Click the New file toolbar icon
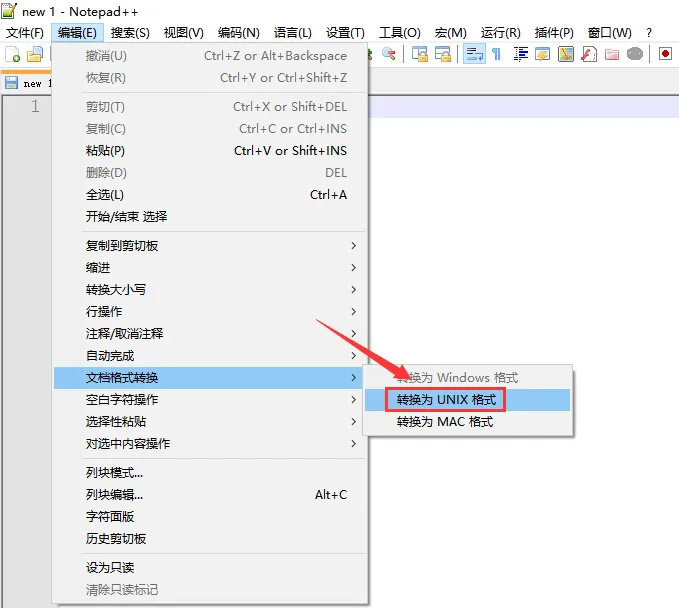The image size is (679, 608). click(13, 55)
